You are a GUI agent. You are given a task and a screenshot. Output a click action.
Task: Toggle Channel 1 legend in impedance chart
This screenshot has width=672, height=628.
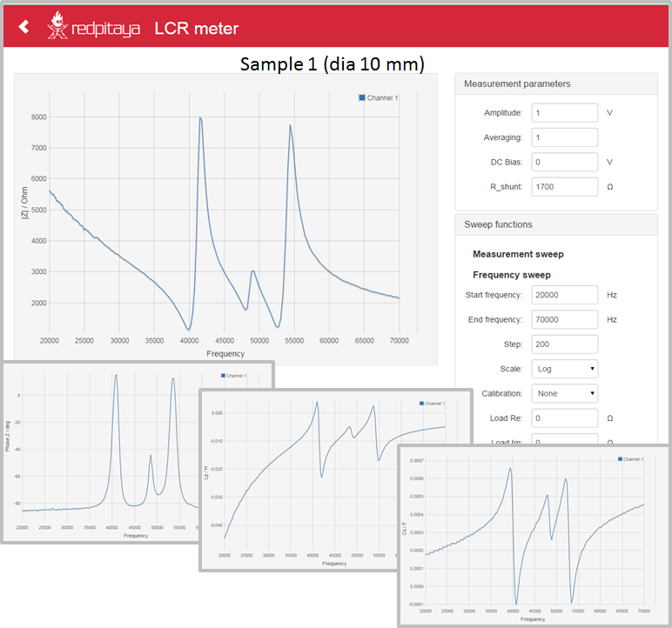click(378, 98)
